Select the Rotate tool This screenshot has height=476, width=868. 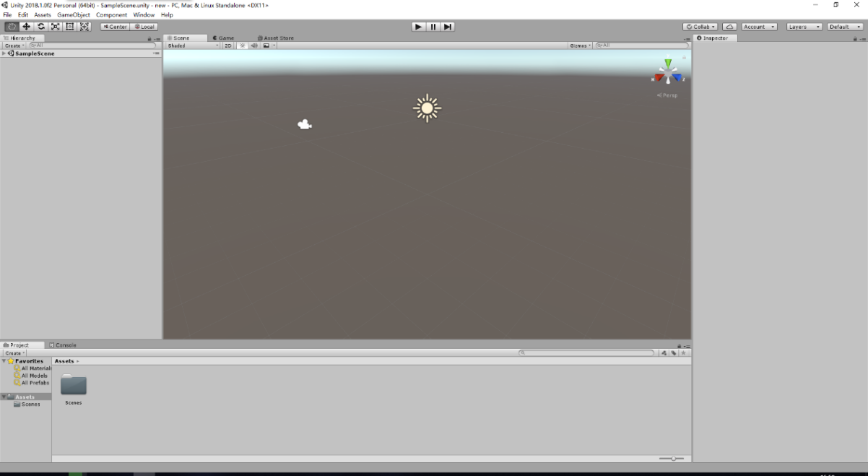point(41,27)
